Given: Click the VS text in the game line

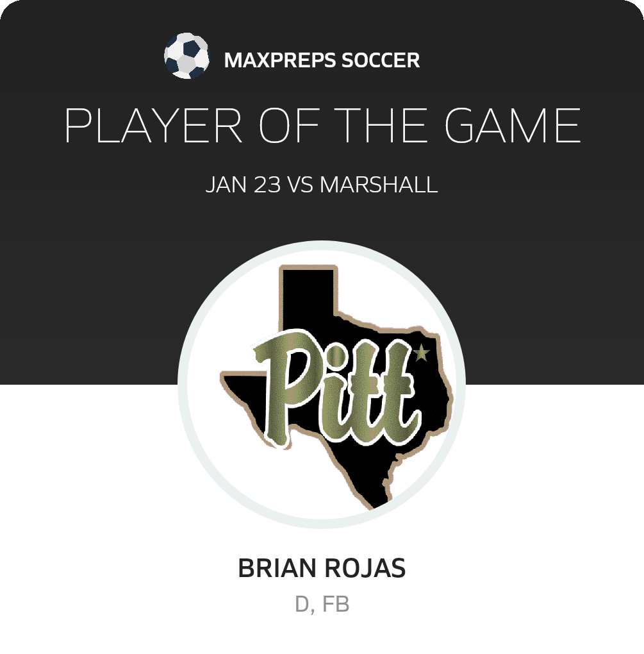Looking at the screenshot, I should tap(301, 185).
